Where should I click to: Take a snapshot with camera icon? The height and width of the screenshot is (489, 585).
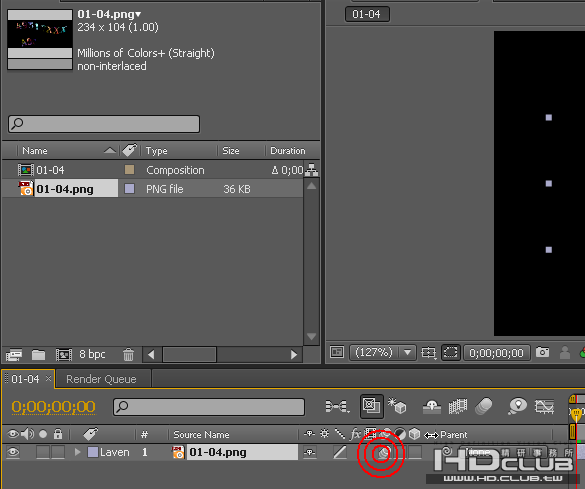pos(542,352)
